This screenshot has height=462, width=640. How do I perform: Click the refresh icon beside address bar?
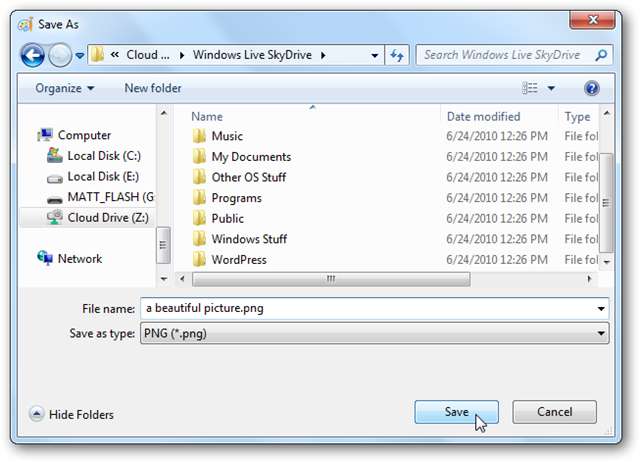point(397,55)
